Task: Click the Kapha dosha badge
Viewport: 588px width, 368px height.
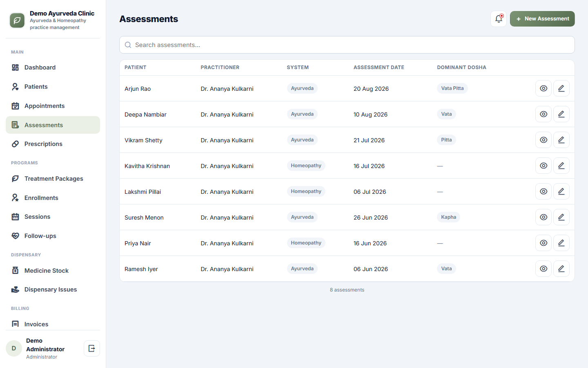Action: coord(448,217)
